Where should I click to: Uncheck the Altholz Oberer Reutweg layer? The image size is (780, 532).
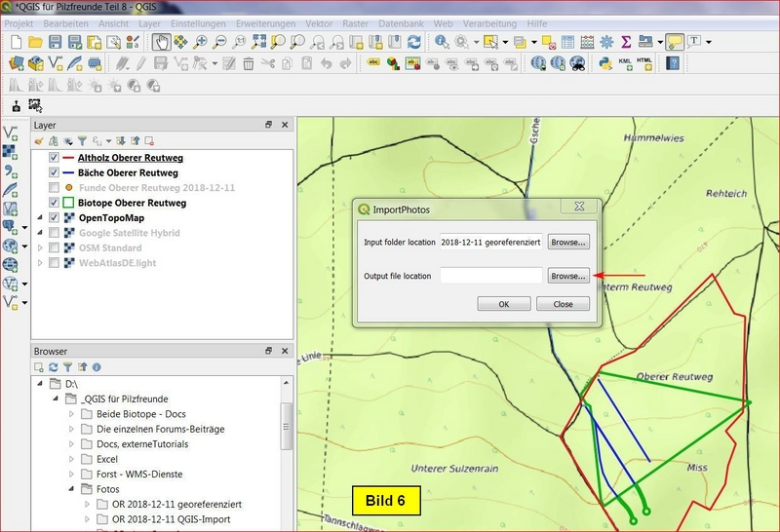coord(54,158)
